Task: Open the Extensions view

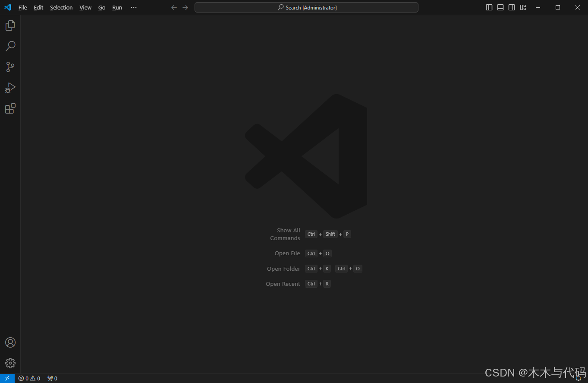Action: (x=10, y=108)
